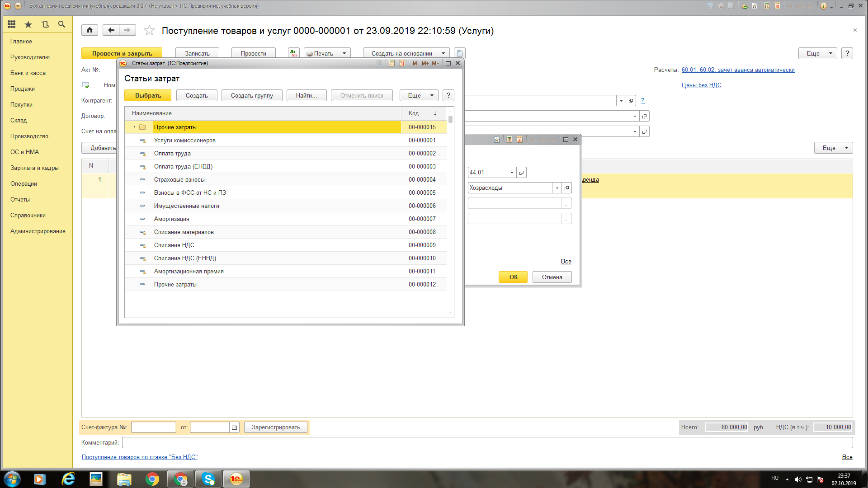Add document to favorites star

pos(149,31)
